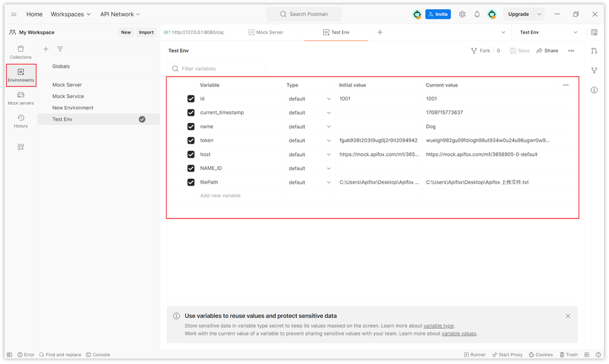Disable the NAME_ID variable
Viewport: 609px width, 364px height.
tap(191, 168)
